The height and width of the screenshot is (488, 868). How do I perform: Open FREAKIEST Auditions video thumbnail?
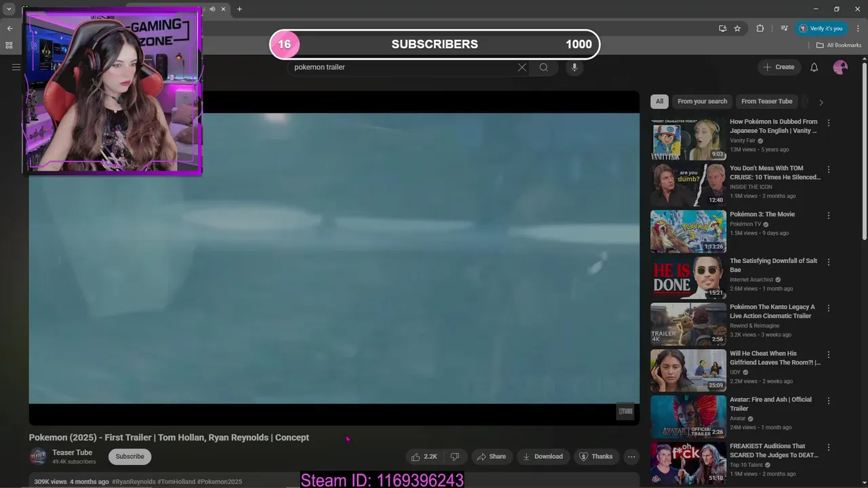pyautogui.click(x=688, y=464)
